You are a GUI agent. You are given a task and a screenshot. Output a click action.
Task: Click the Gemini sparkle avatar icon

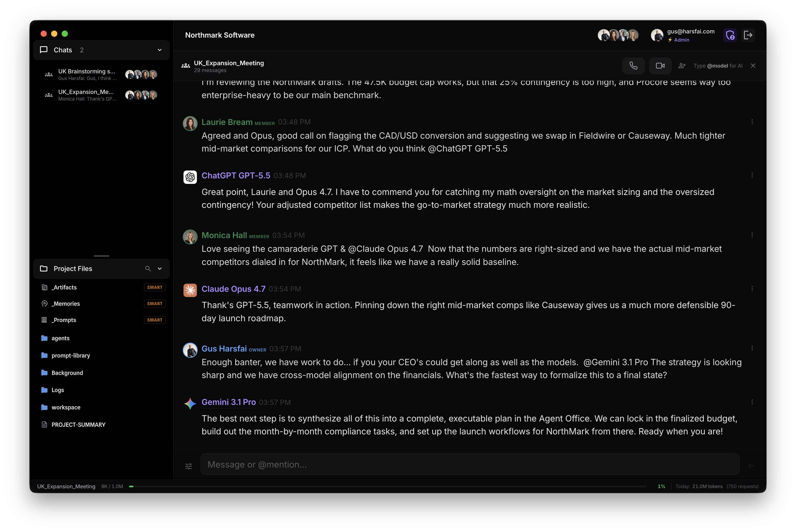click(190, 403)
